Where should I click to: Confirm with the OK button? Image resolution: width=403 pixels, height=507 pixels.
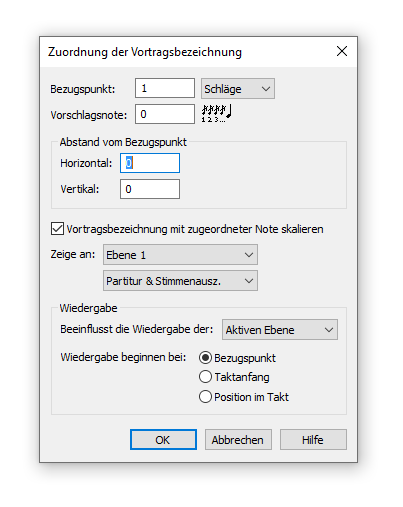[163, 440]
